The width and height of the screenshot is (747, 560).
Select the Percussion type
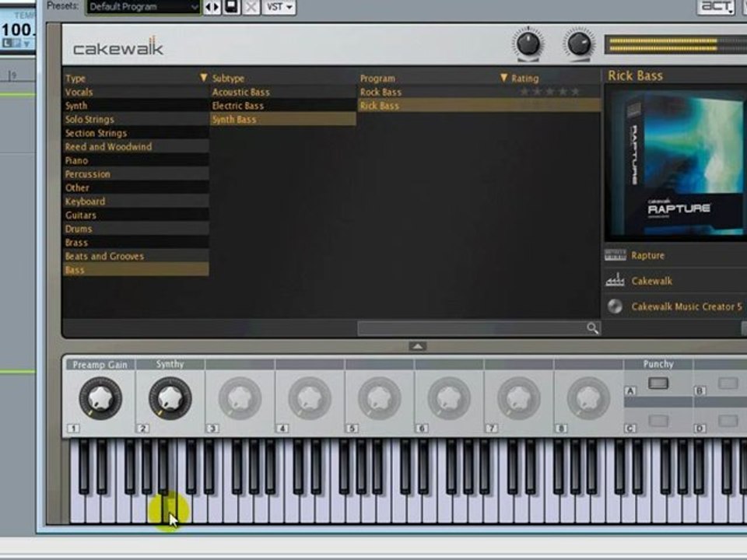pyautogui.click(x=135, y=174)
